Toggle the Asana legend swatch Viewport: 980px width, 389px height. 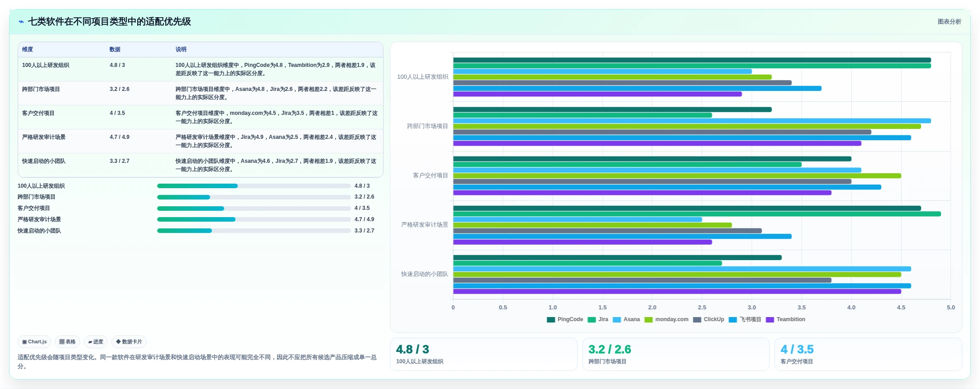coord(617,320)
